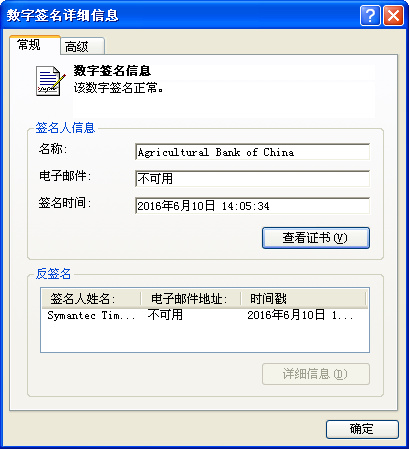Click the 确定 button
Image resolution: width=409 pixels, height=449 pixels.
[x=362, y=429]
